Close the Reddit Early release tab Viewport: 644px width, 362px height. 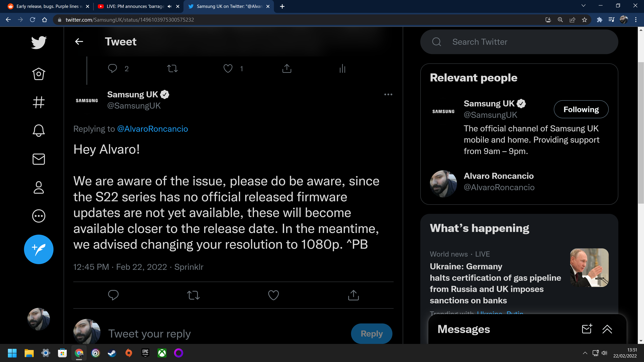coord(88,6)
